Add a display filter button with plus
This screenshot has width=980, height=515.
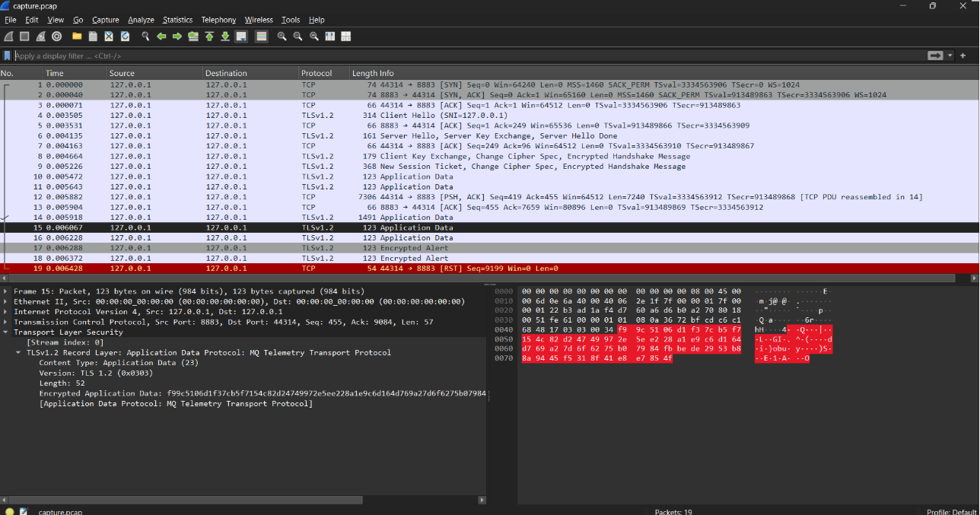tap(963, 56)
